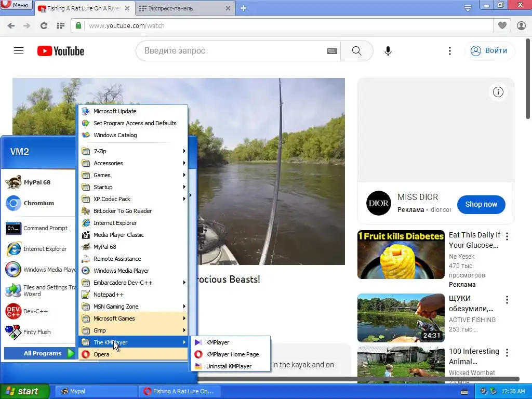Open options for ЩУКИ обезумили video
The image size is (532, 399).
point(507,300)
